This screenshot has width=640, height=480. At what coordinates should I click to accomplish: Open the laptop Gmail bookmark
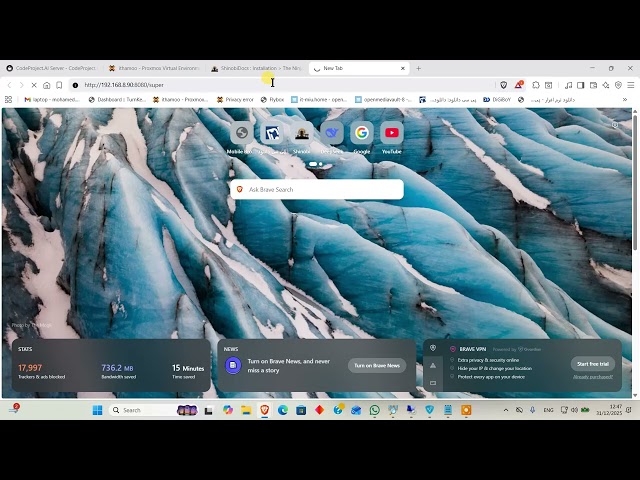(52, 99)
